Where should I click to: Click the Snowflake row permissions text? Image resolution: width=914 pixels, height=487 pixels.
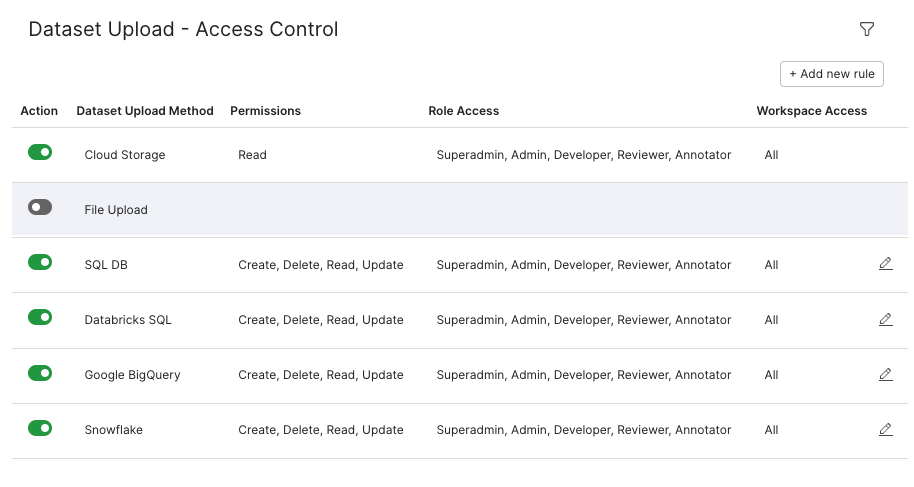pos(321,430)
